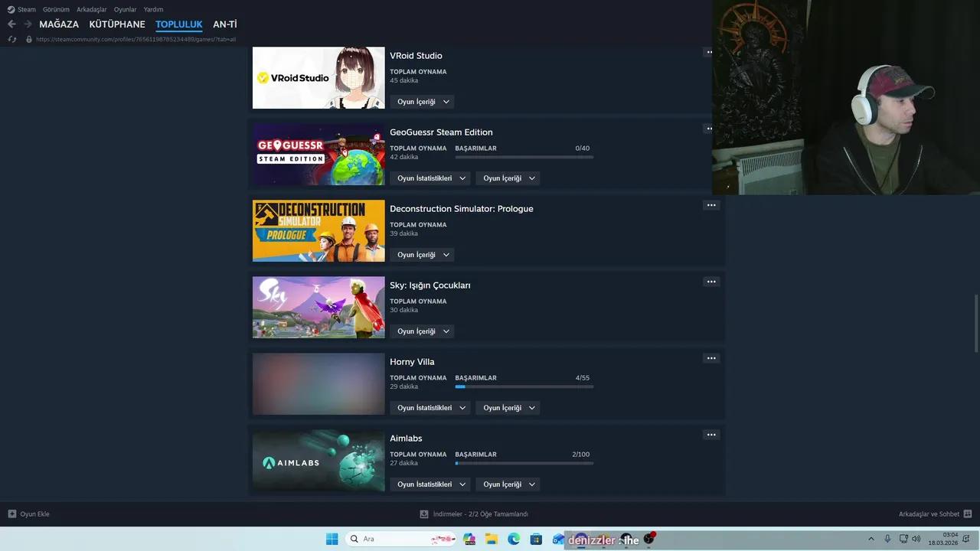Switch to KÜTÜPHANE tab
This screenshot has width=980, height=551.
point(117,24)
